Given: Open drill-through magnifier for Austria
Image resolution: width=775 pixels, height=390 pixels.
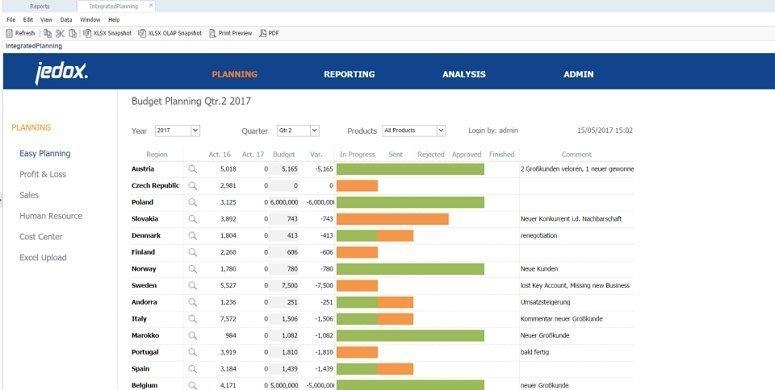Looking at the screenshot, I should click(192, 169).
